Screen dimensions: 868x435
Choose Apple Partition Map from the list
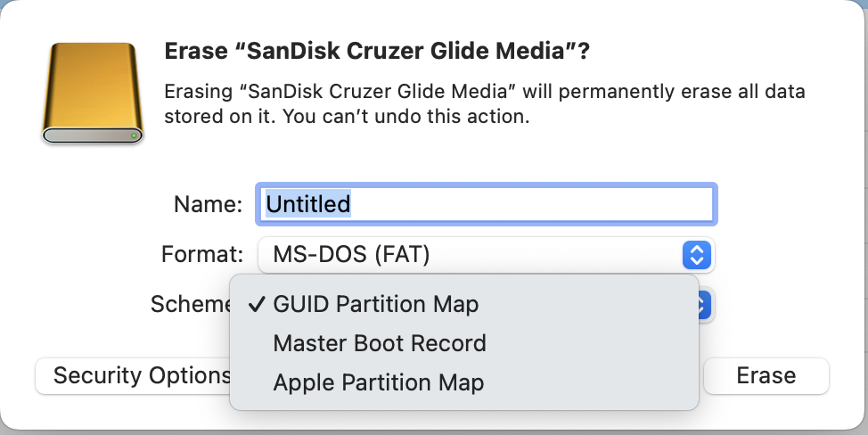pyautogui.click(x=379, y=383)
